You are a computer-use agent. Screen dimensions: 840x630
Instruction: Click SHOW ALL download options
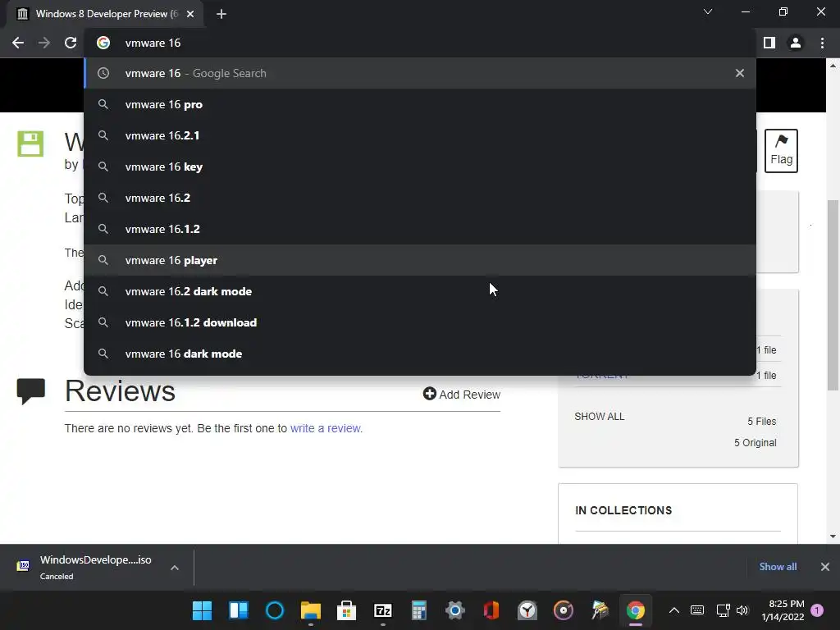[600, 416]
